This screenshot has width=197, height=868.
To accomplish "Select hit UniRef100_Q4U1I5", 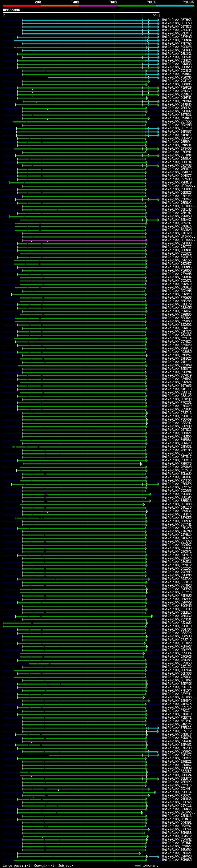I will tap(177, 507).
